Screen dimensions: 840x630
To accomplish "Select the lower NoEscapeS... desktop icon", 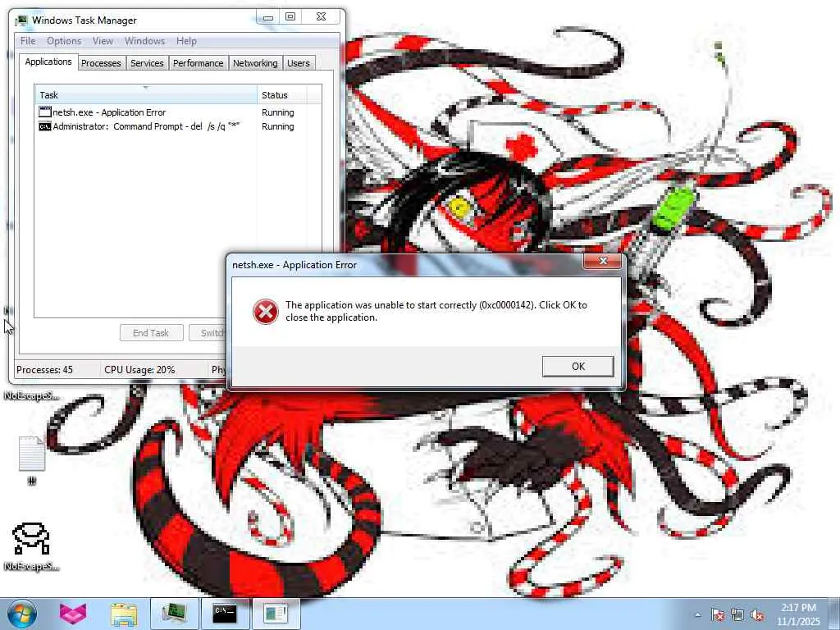I will (x=31, y=546).
